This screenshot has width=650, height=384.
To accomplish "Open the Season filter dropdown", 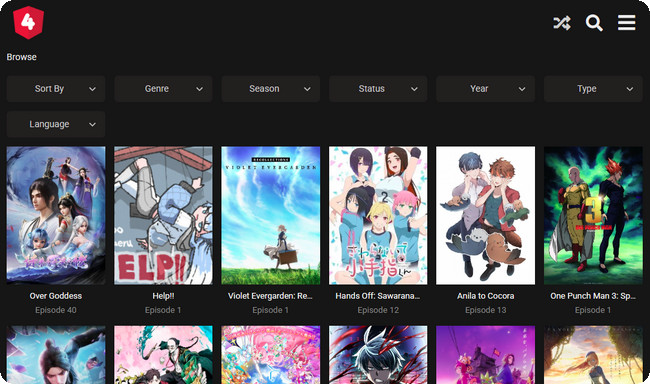I will 270,89.
